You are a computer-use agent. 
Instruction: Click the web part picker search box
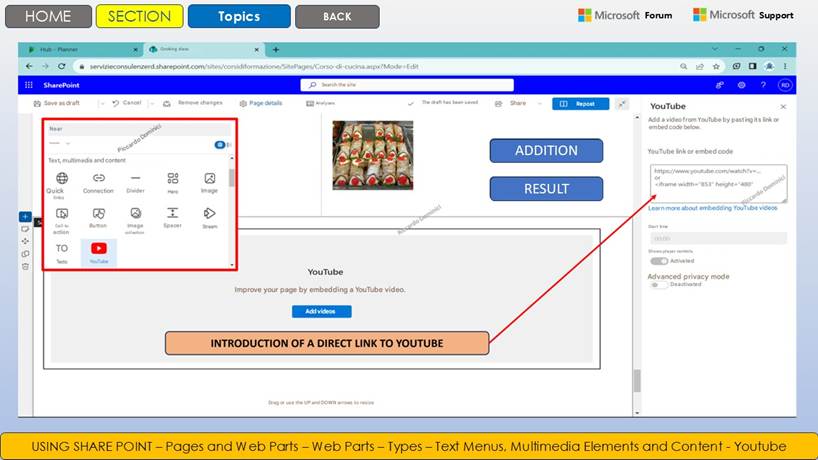pos(138,129)
